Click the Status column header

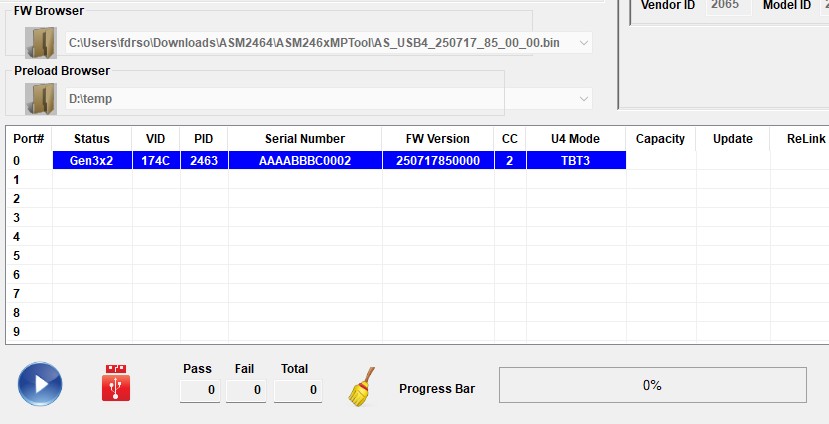(x=92, y=139)
